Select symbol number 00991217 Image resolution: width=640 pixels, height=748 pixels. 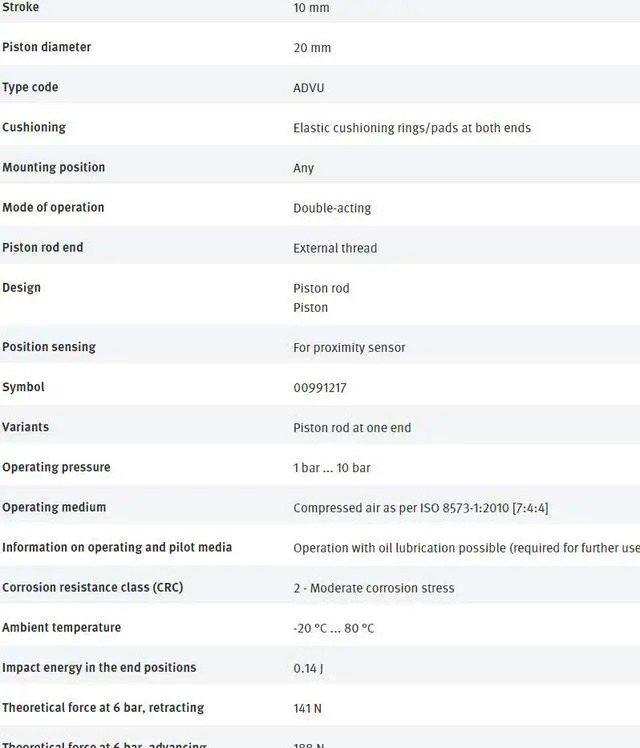pos(319,388)
